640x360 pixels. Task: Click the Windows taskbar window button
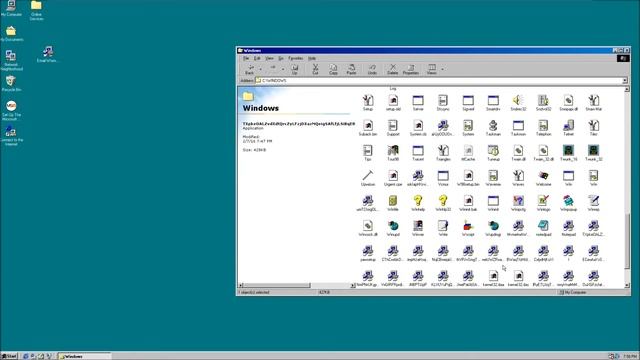point(84,356)
